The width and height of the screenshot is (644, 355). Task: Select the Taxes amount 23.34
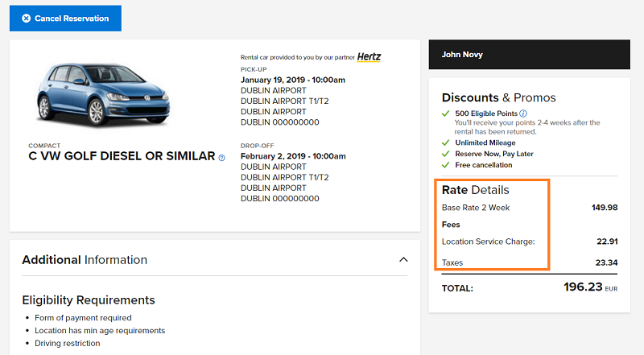pos(607,262)
